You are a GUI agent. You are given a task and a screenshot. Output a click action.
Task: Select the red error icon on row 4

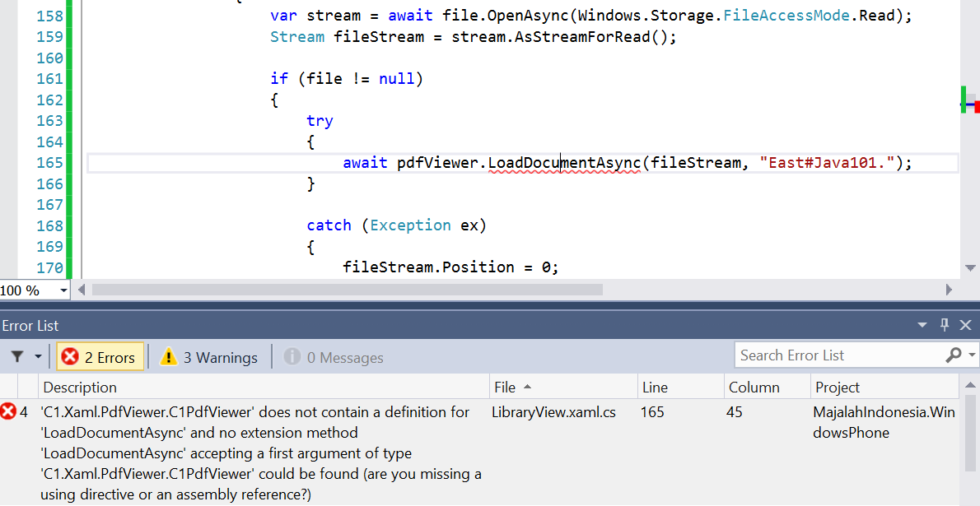8,411
